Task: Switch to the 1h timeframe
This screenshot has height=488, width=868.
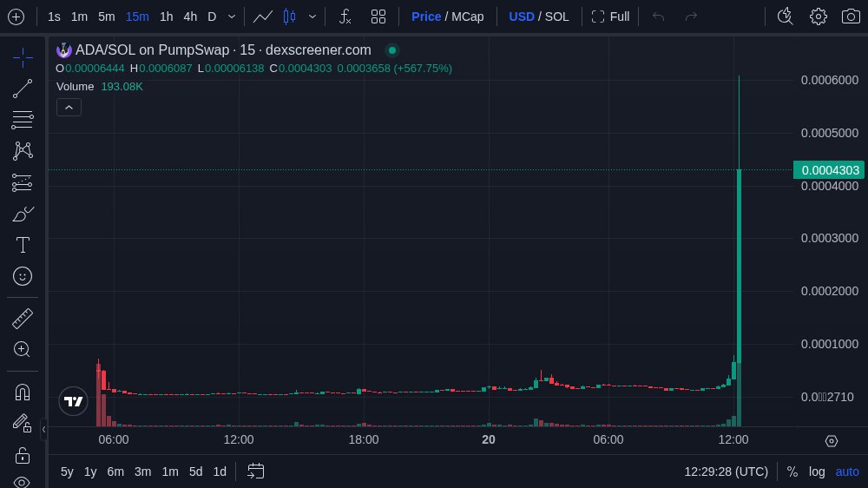Action: [x=166, y=16]
